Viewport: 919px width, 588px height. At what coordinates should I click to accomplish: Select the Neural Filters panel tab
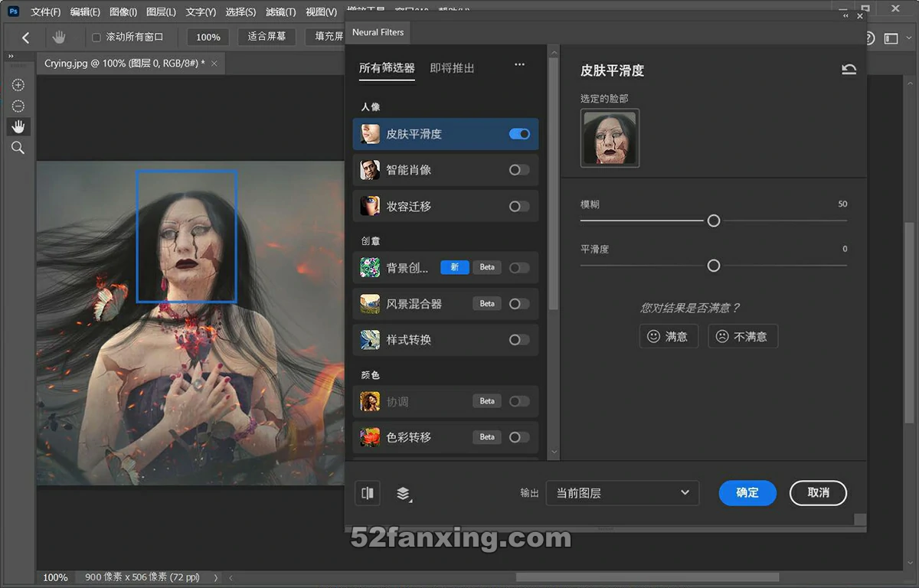pyautogui.click(x=378, y=32)
